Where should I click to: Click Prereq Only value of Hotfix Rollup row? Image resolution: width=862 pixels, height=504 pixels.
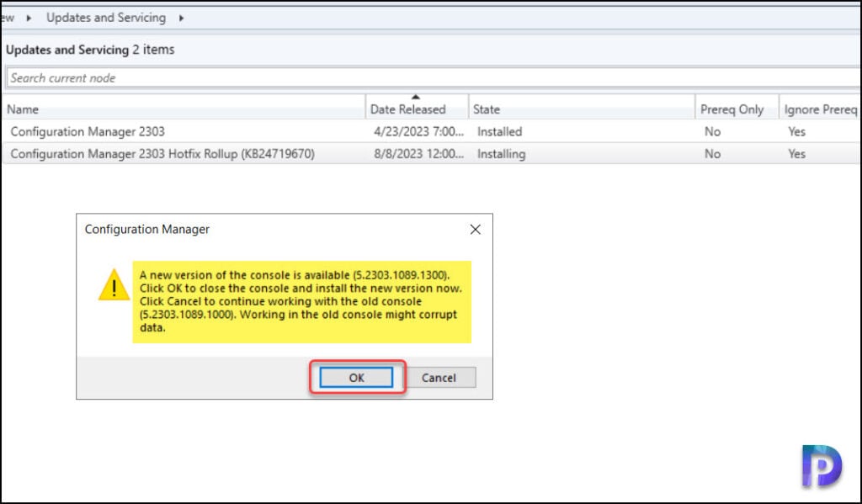(712, 154)
